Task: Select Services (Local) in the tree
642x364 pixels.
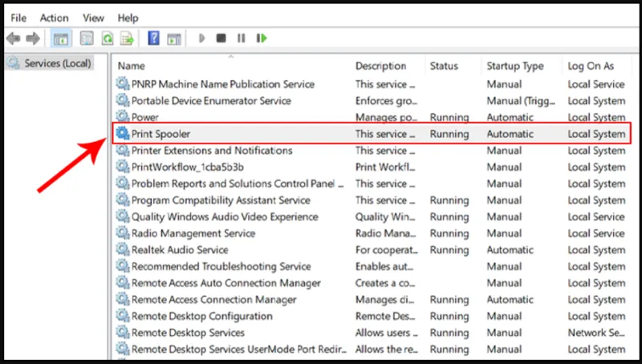Action: click(x=57, y=63)
